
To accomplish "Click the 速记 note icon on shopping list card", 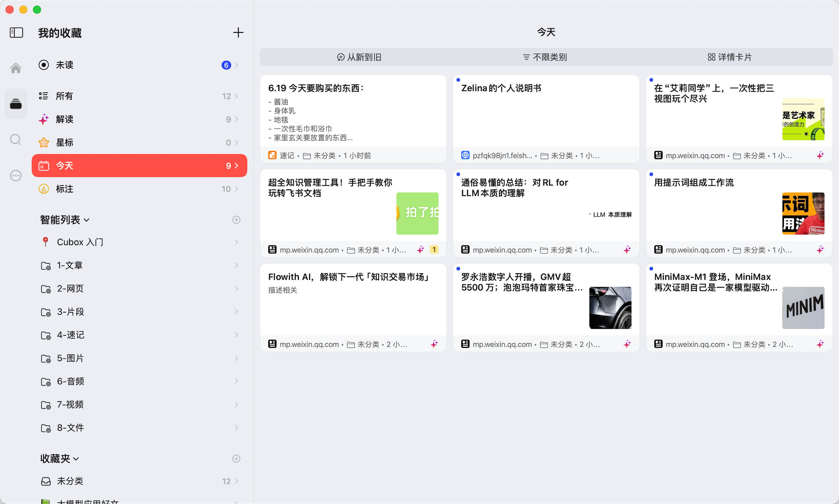I will coord(272,155).
